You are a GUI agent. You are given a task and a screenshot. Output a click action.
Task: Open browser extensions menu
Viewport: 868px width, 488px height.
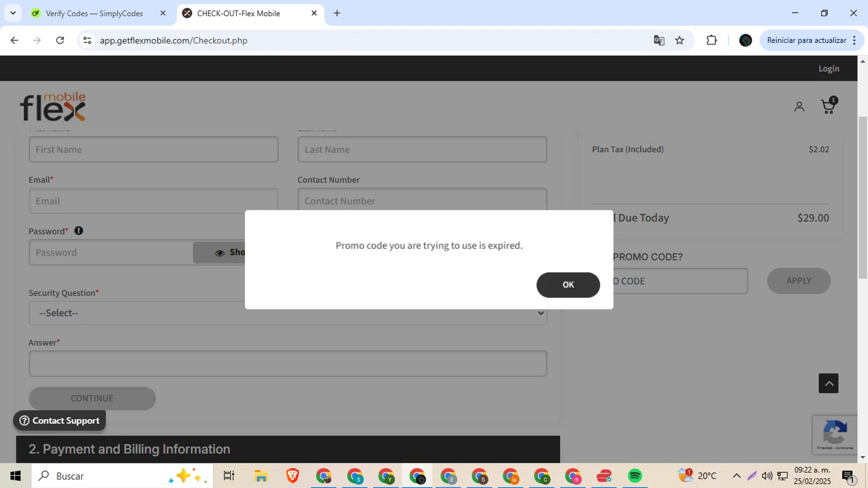pos(712,41)
